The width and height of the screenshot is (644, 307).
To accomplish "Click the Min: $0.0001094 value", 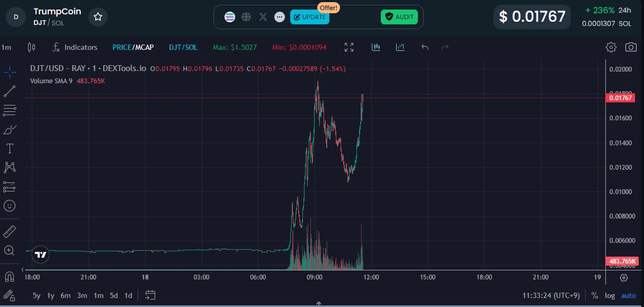I will (299, 47).
